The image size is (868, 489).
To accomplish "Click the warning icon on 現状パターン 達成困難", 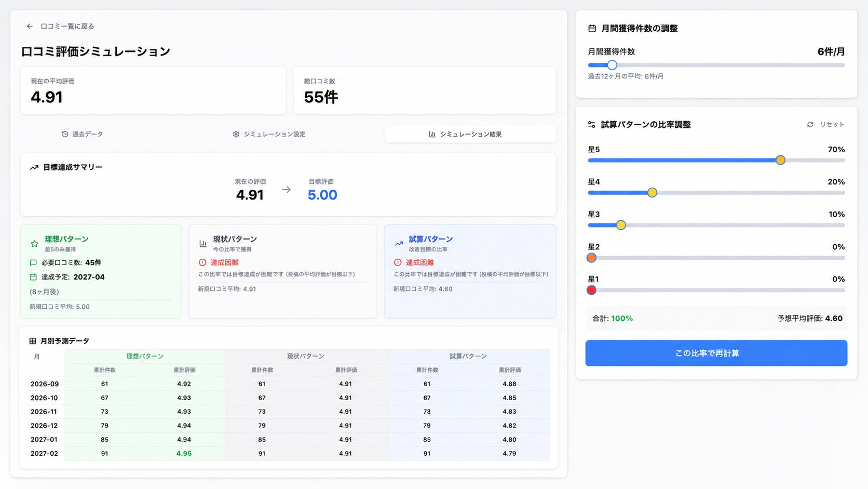I will (x=202, y=262).
